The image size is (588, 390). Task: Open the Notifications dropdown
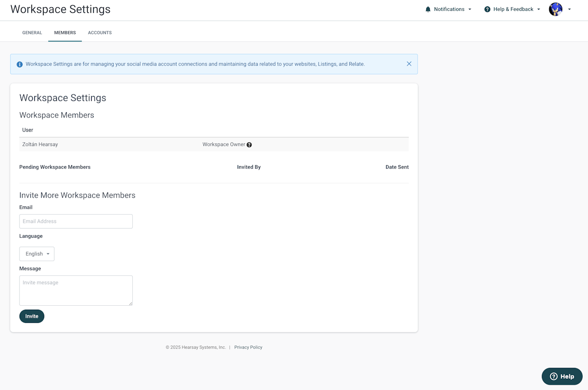coord(448,9)
